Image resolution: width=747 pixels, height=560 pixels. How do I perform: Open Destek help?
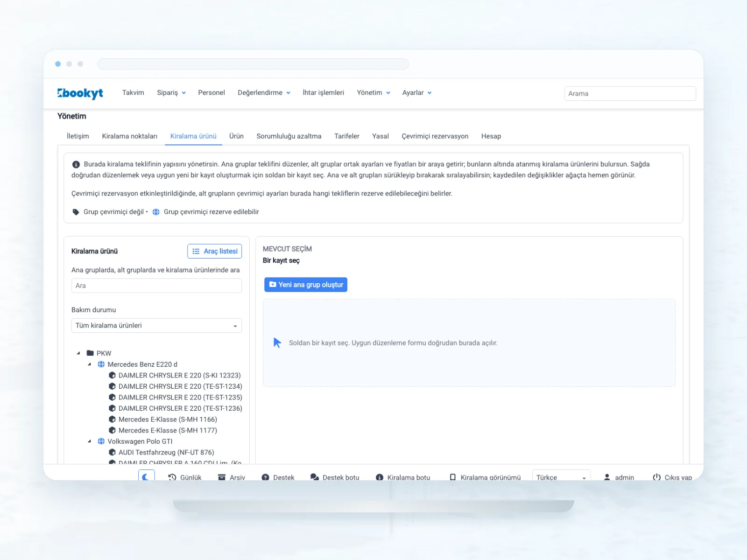tap(278, 477)
